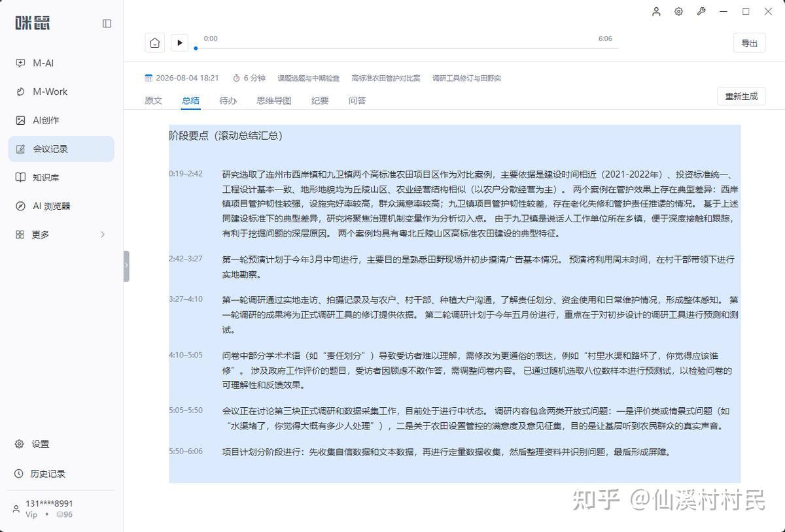The height and width of the screenshot is (532, 785).
Task: Click the wrench tool icon in title bar
Action: pyautogui.click(x=701, y=11)
